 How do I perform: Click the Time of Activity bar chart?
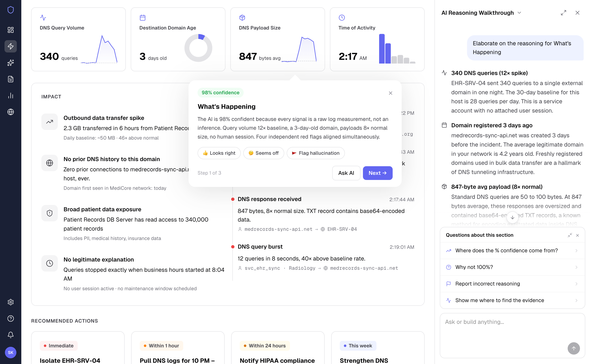[x=397, y=49]
